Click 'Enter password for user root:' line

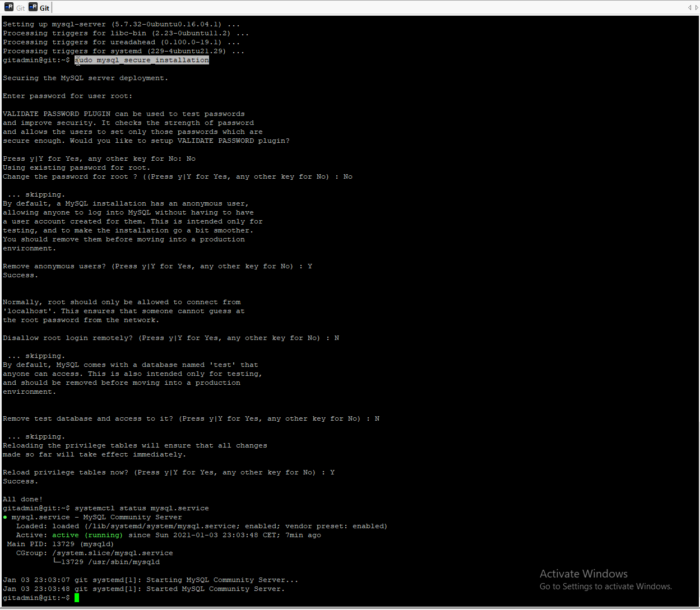click(67, 96)
